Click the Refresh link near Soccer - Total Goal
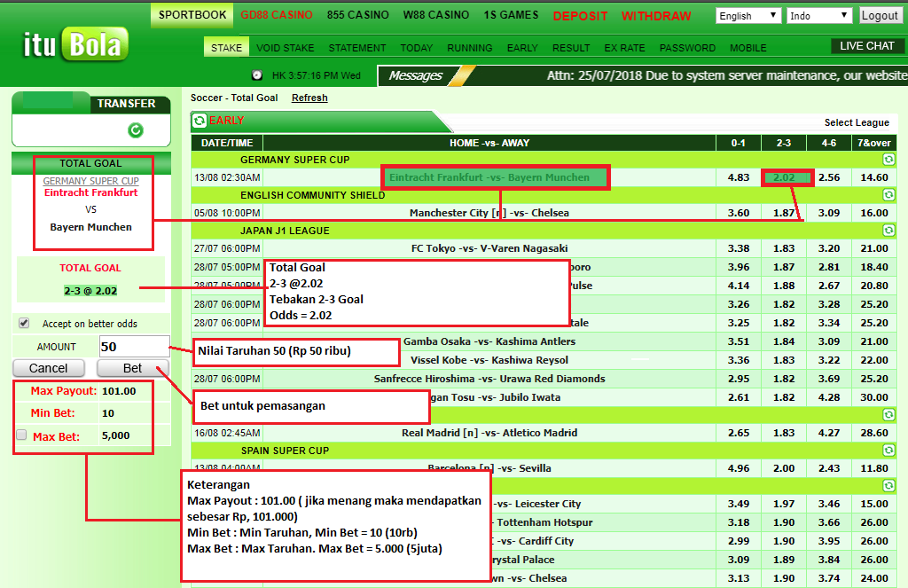The width and height of the screenshot is (908, 588). [309, 98]
